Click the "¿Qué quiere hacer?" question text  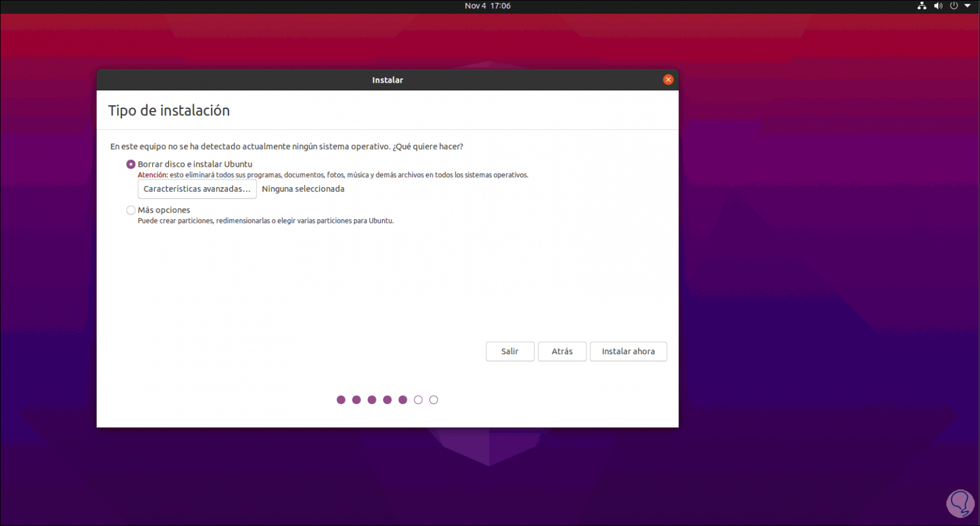tap(428, 147)
